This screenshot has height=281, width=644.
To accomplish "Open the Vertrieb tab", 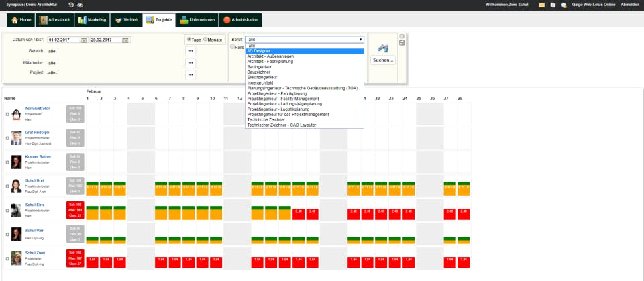I will (x=126, y=20).
